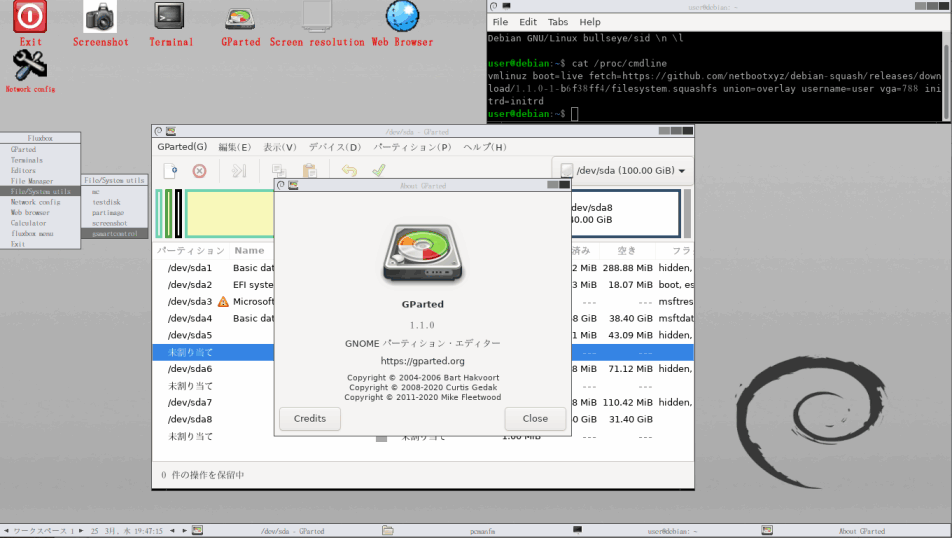Open the Screen resolution desktop icon
This screenshot has height=538, width=952.
click(317, 16)
